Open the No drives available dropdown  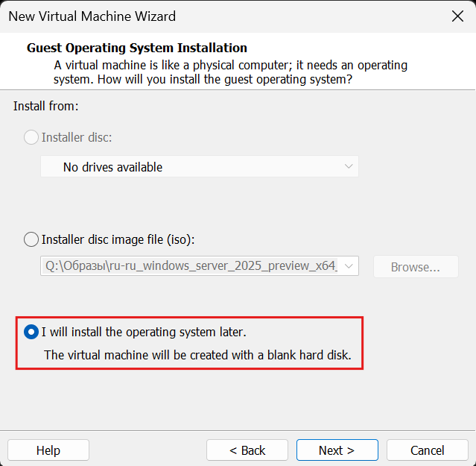pyautogui.click(x=199, y=167)
